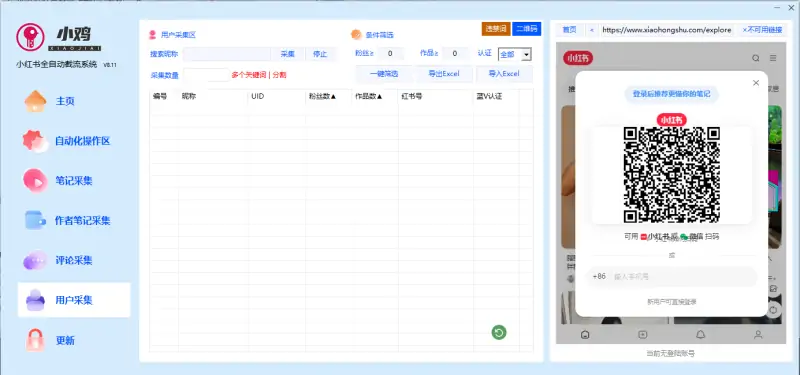Viewport: 800px width, 375px height.
Task: Click 新用户可直接登录 text
Action: [x=672, y=302]
